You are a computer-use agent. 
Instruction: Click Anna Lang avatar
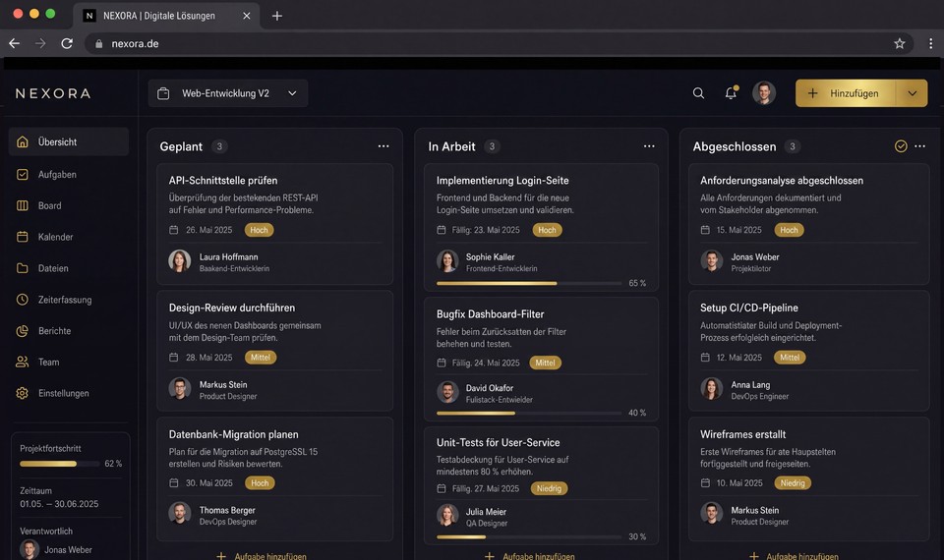click(712, 389)
